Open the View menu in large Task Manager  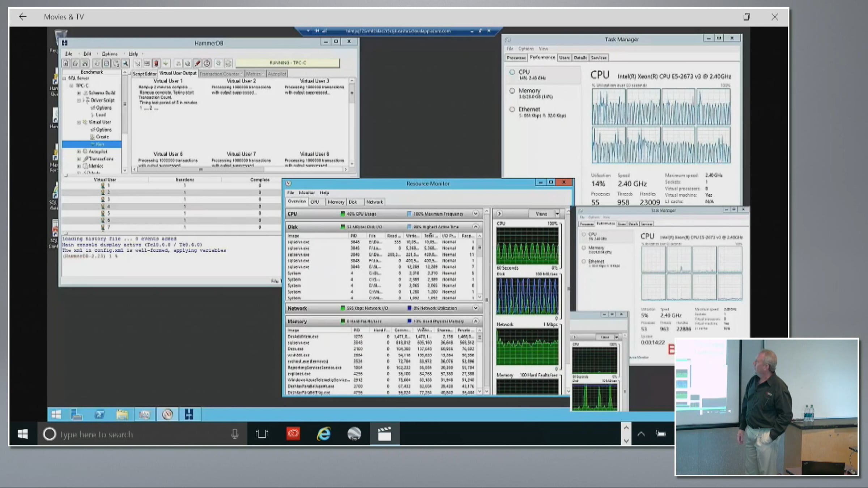543,48
